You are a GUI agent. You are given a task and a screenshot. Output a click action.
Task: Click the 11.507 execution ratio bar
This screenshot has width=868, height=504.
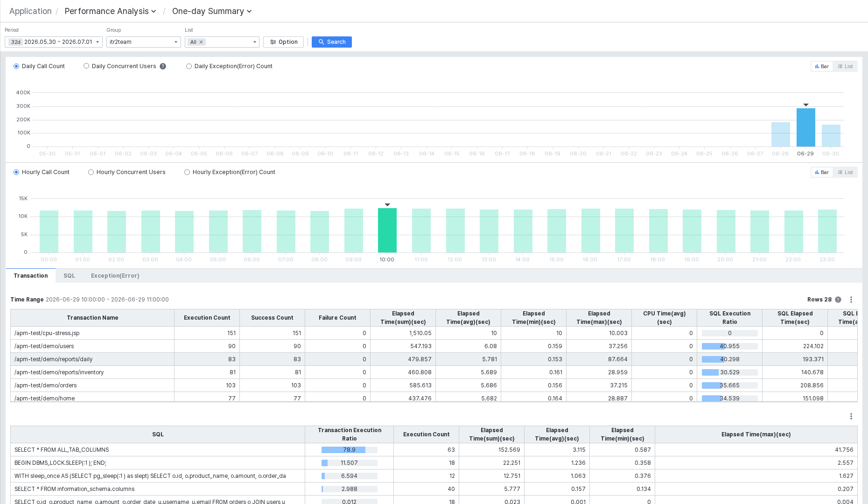click(350, 463)
